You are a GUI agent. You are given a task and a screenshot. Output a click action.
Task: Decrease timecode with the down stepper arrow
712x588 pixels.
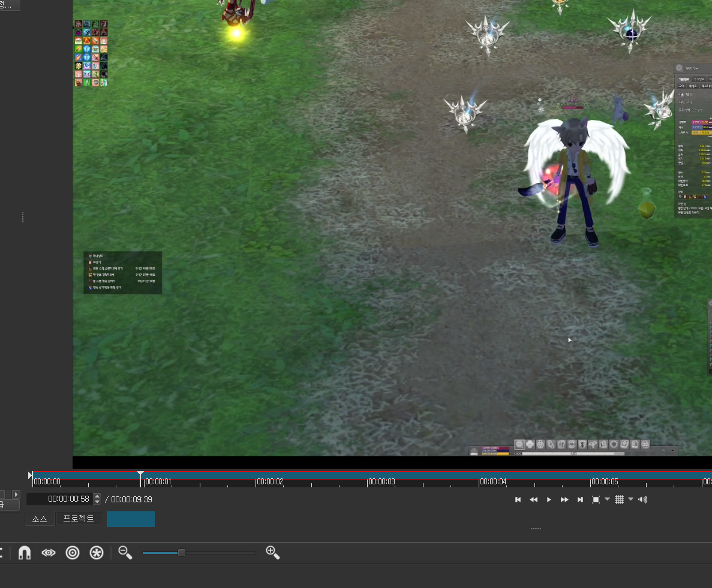click(97, 502)
